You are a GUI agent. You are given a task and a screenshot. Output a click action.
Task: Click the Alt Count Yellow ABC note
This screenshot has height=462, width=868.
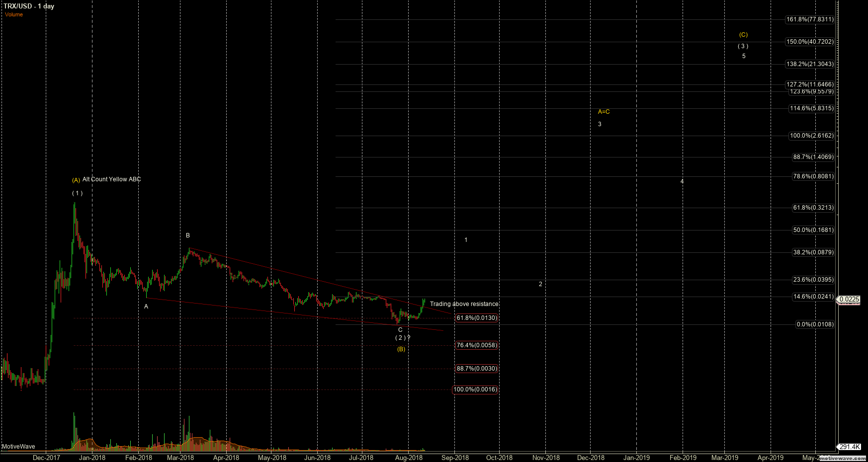coord(111,179)
